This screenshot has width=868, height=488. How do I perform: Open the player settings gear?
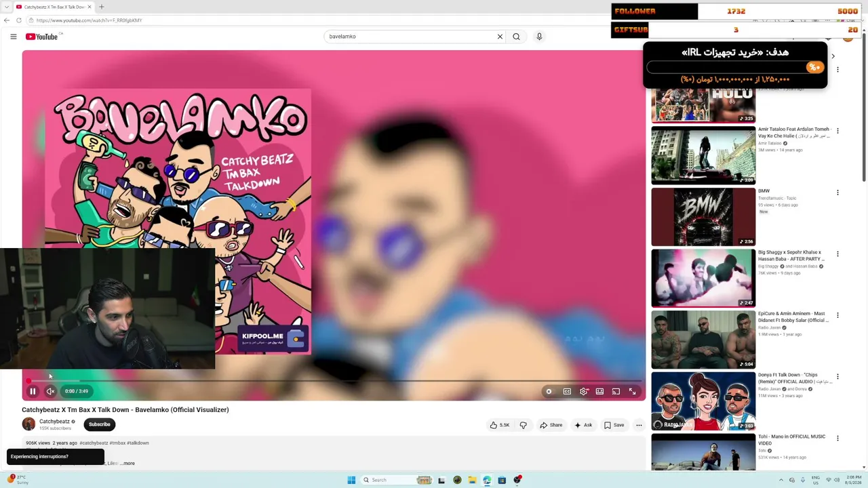pos(583,391)
